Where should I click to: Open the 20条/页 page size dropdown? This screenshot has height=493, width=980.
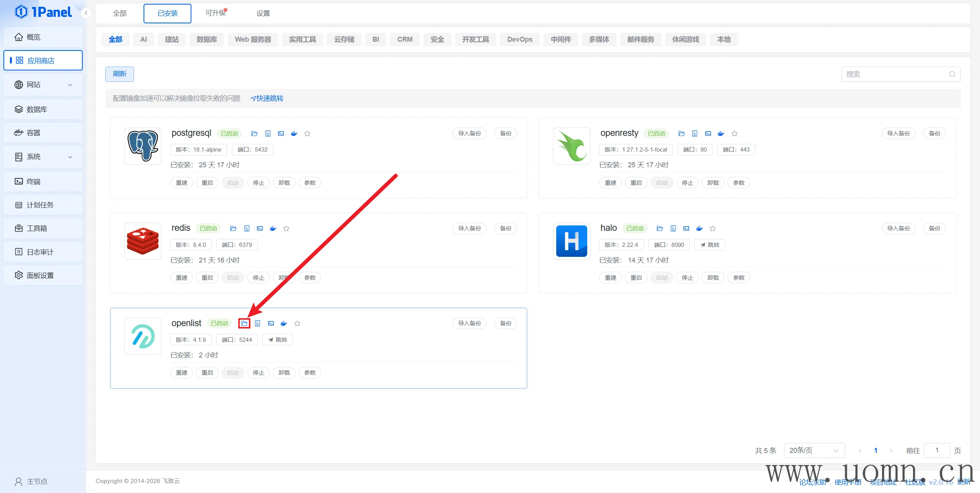(x=814, y=451)
